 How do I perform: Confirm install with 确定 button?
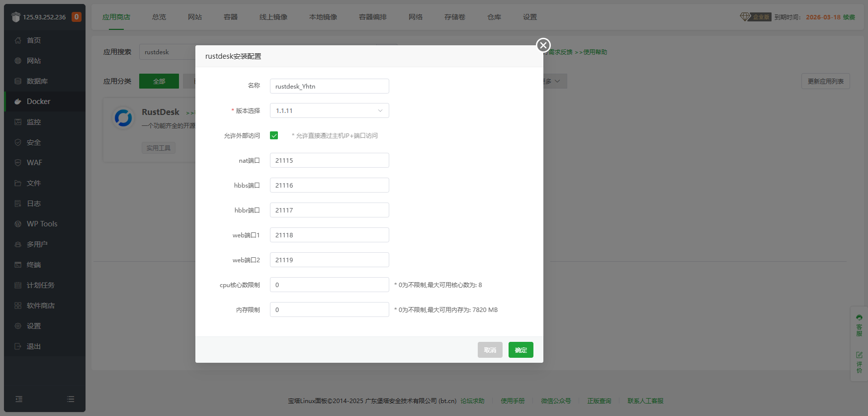click(521, 350)
